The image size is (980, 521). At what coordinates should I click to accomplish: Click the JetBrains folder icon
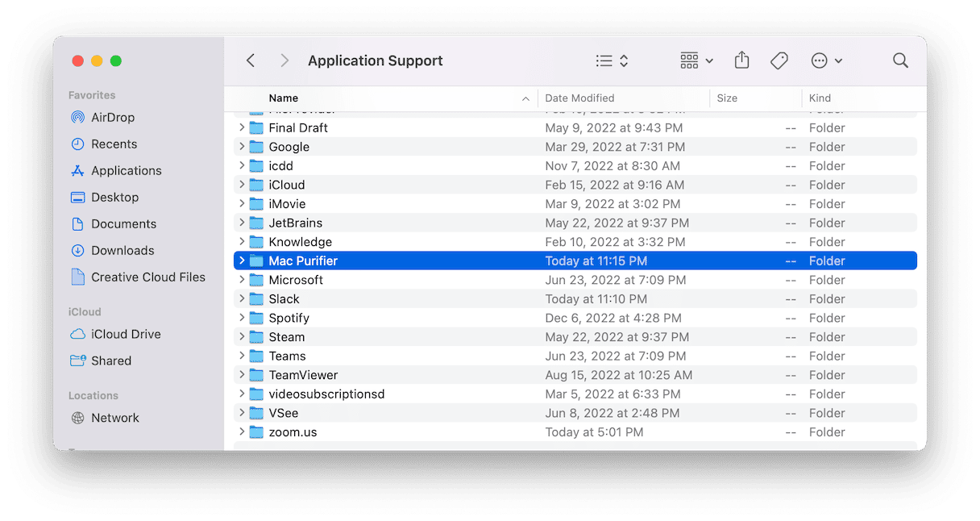(256, 223)
